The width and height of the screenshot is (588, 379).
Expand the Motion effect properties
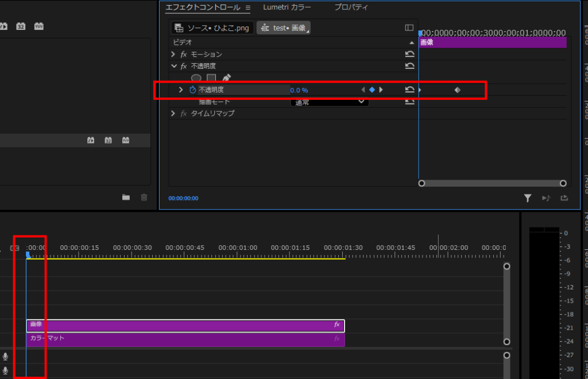(173, 54)
